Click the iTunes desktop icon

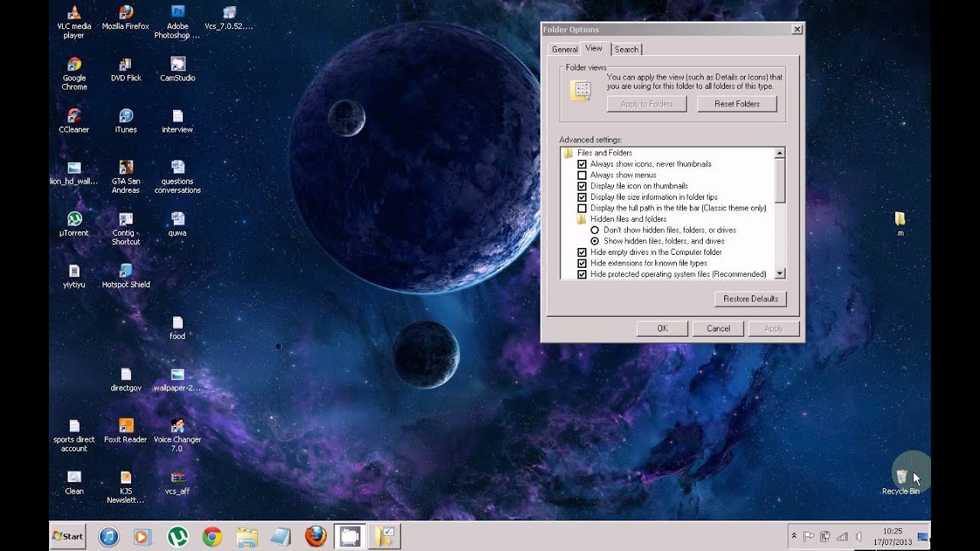pyautogui.click(x=126, y=121)
